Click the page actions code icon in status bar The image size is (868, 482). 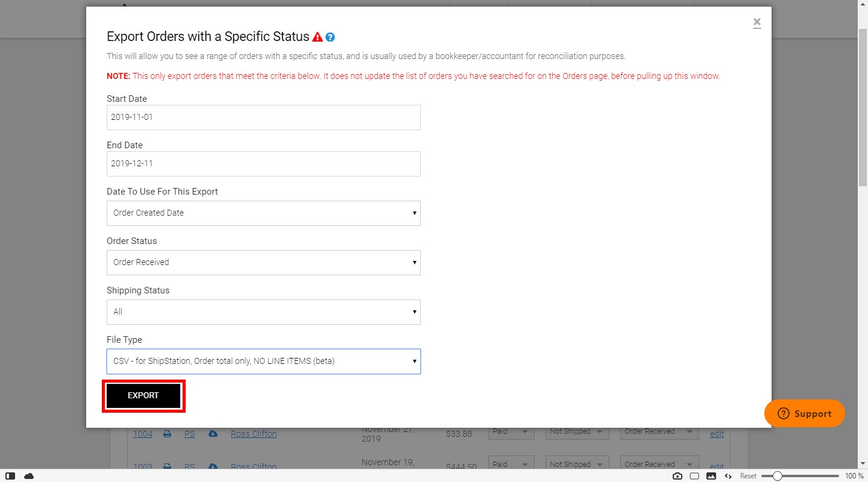[x=728, y=476]
